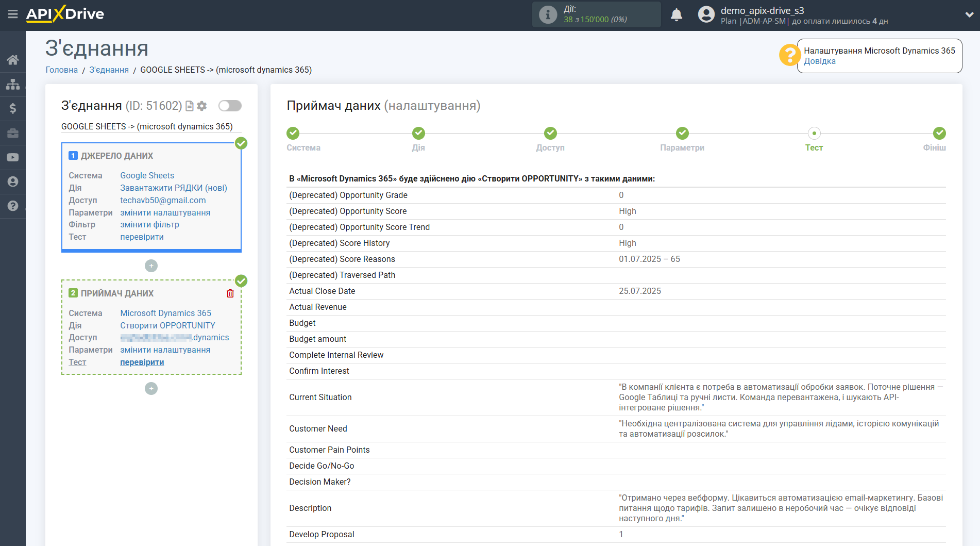
Task: Change source parameters змінити налаштування
Action: [x=165, y=212]
